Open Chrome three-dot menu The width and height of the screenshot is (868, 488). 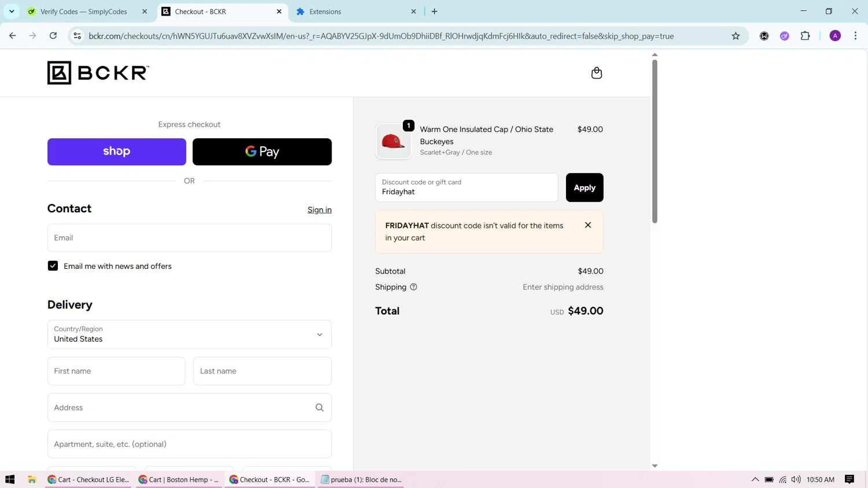[x=855, y=36]
